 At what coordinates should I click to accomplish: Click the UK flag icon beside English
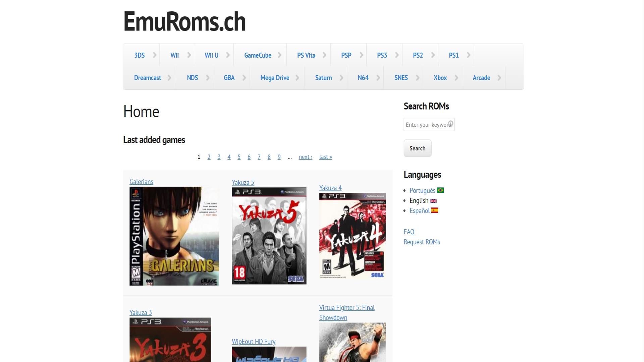point(433,201)
